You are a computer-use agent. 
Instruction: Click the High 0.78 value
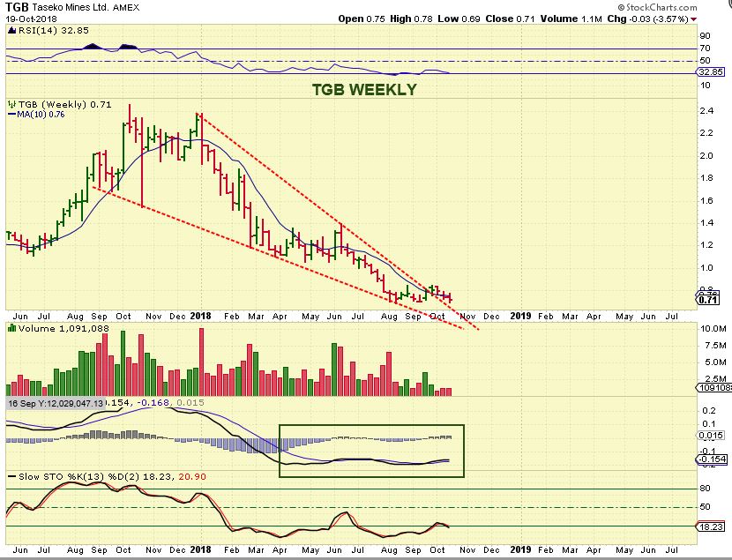click(411, 19)
